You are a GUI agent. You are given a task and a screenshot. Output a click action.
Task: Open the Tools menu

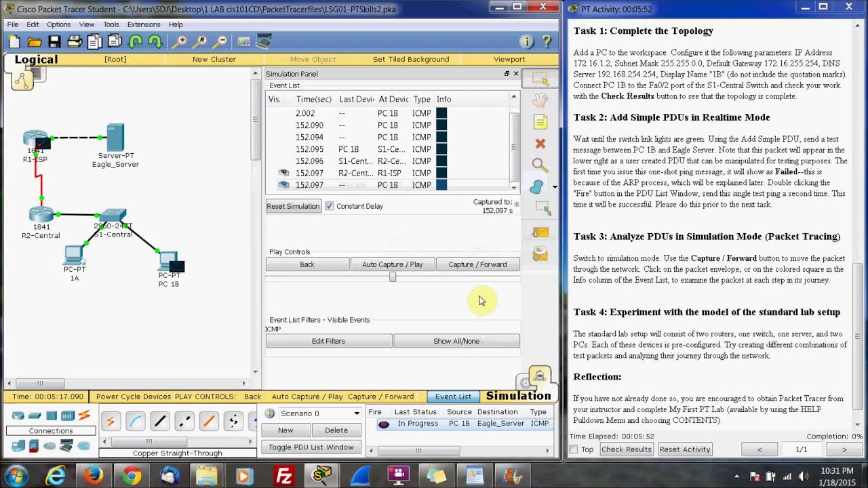111,24
